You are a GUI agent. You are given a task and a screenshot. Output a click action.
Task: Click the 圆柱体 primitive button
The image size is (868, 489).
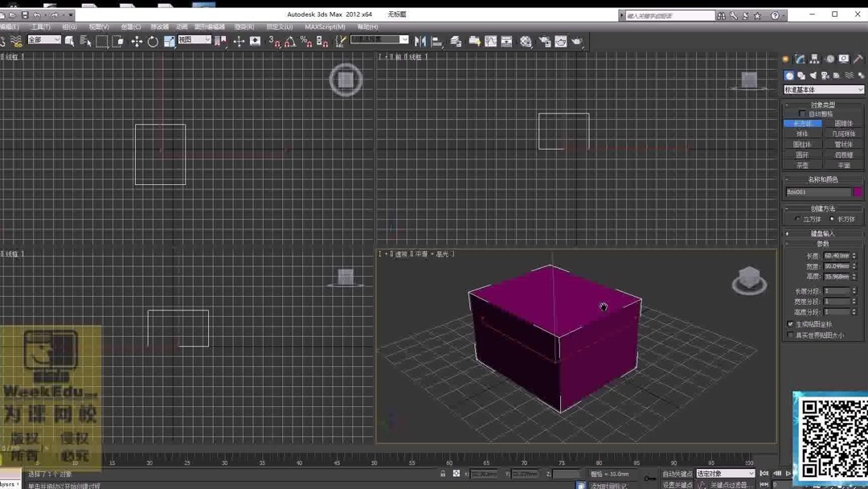coord(802,143)
